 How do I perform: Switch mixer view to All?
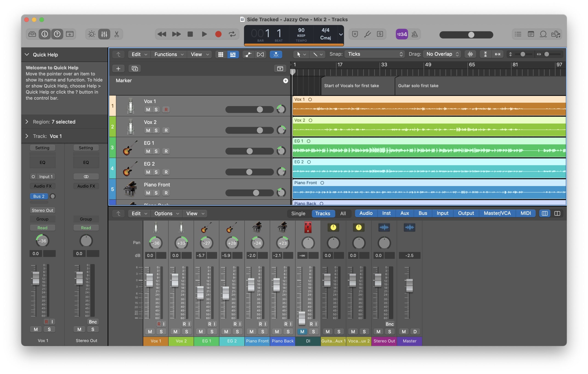point(343,213)
